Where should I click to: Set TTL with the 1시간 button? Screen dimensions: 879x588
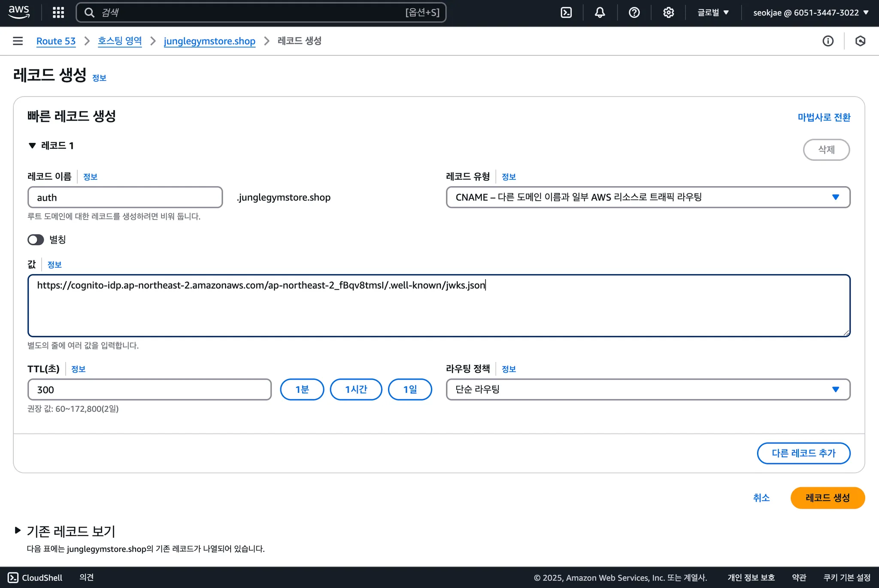coord(356,389)
